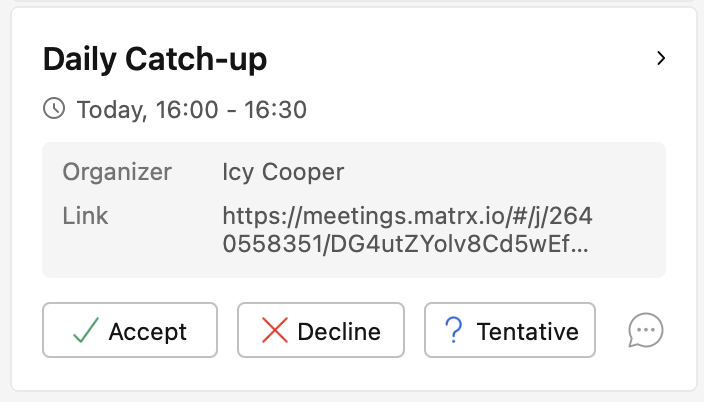Select organizer name Icy Cooper

click(283, 172)
